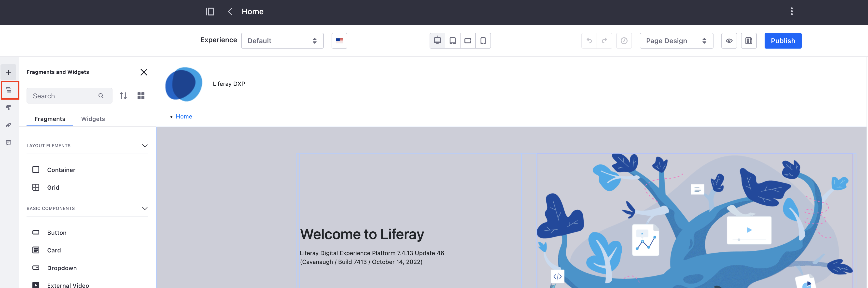Switch to desktop viewport
The height and width of the screenshot is (288, 868).
[437, 41]
